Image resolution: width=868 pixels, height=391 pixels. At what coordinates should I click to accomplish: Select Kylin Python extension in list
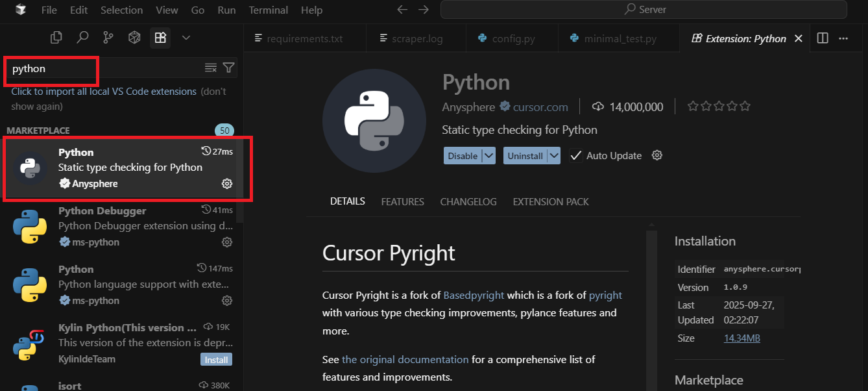[x=121, y=343]
